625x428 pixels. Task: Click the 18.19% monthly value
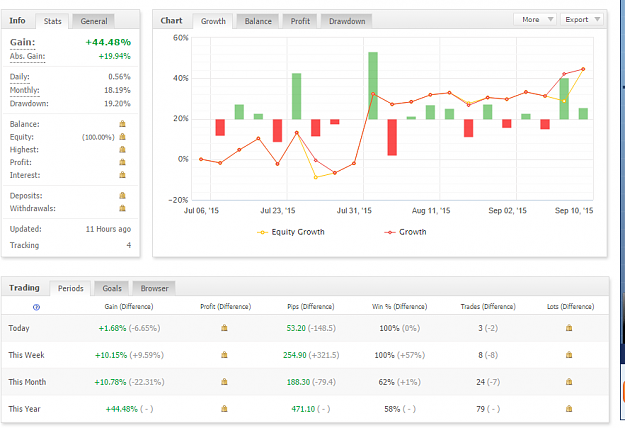pos(117,90)
